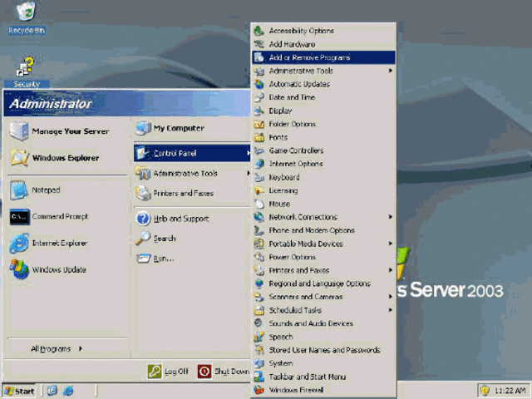Open Display properties entry

[x=323, y=111]
